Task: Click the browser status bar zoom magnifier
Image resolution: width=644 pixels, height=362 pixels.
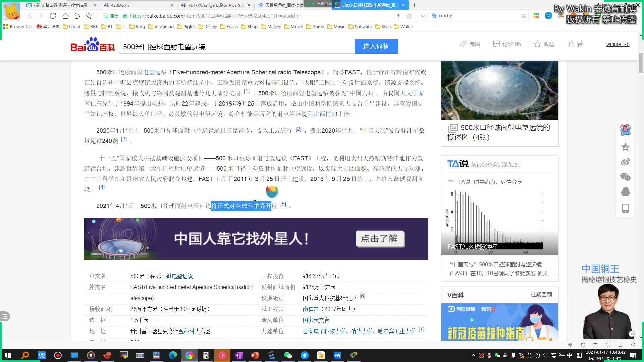Action: (x=633, y=345)
